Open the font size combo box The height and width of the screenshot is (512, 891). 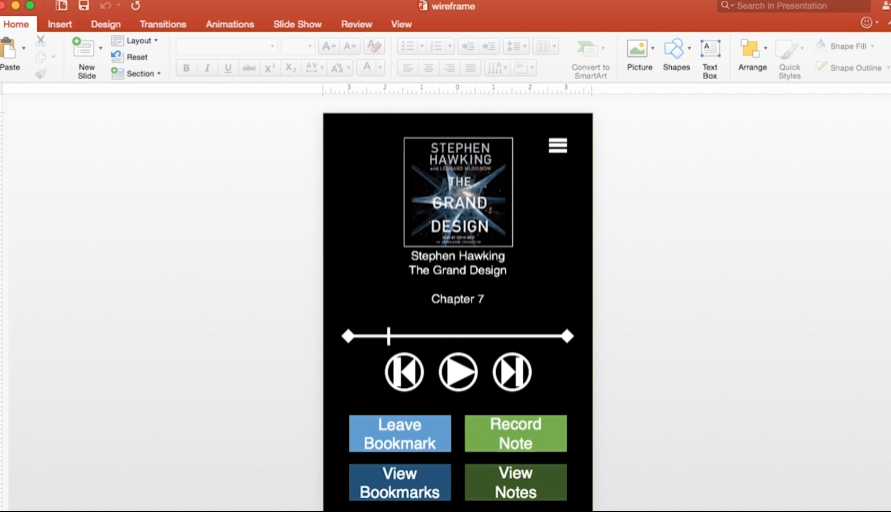(298, 46)
